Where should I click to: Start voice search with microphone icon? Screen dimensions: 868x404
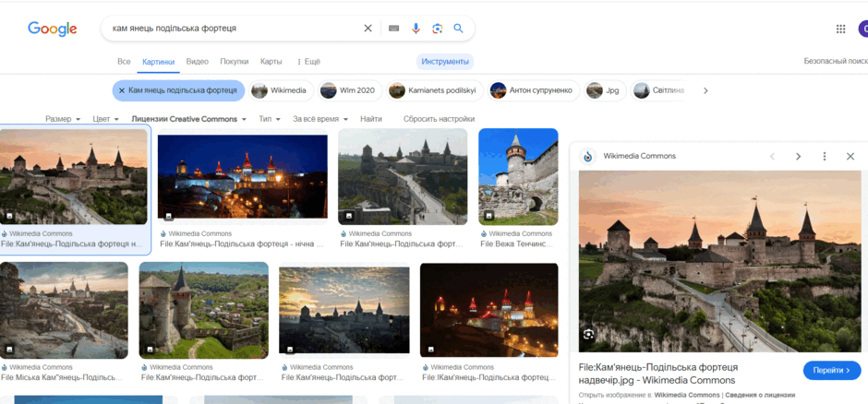click(416, 29)
